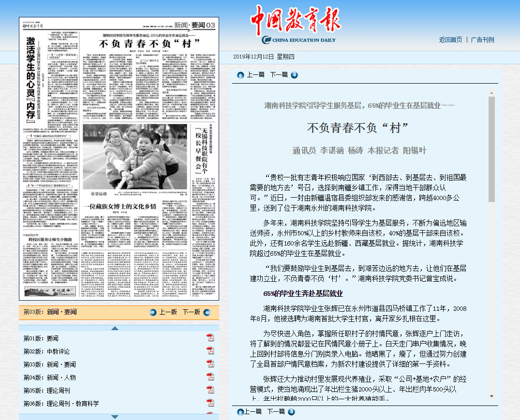Image resolution: width=520 pixels, height=420 pixels.
Task: Click the top previous-article arrow icon
Action: 240,75
